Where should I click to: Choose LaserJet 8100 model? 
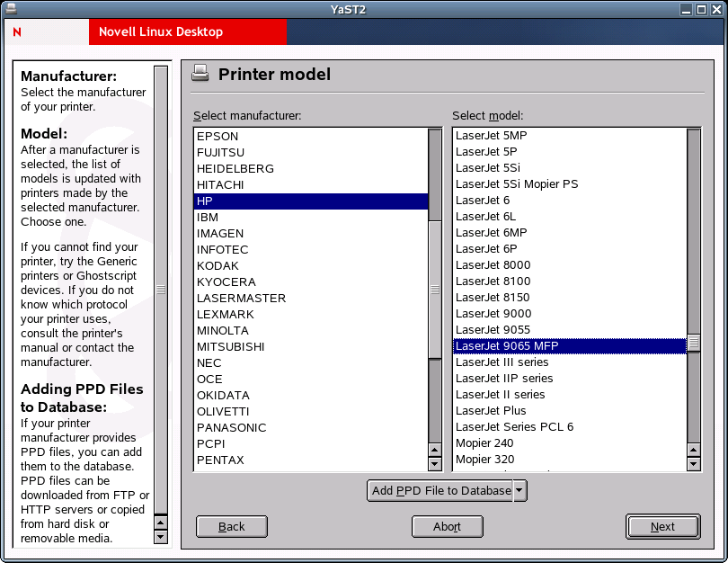tap(570, 281)
